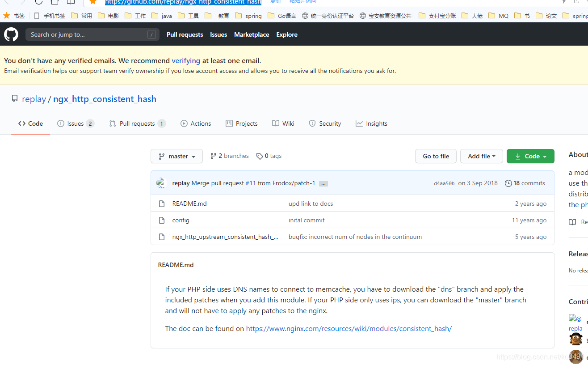The width and height of the screenshot is (588, 365).
Task: Click the browser reload button
Action: click(x=39, y=2)
